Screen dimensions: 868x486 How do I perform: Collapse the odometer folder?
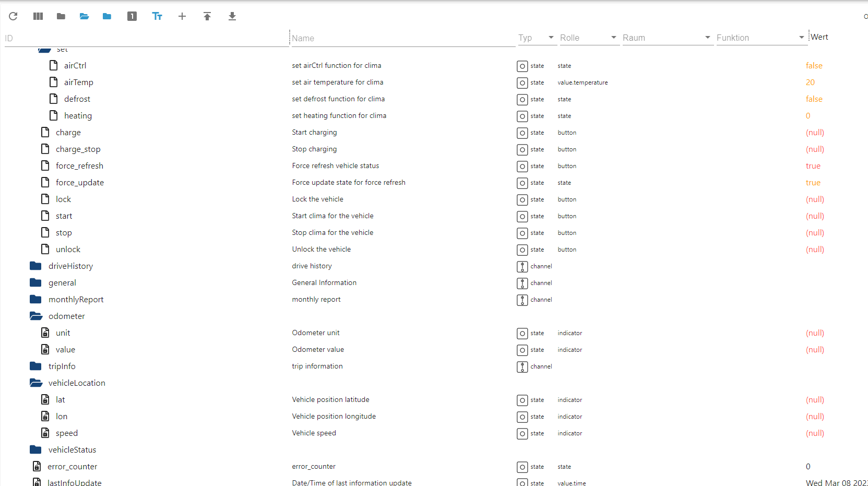point(35,316)
